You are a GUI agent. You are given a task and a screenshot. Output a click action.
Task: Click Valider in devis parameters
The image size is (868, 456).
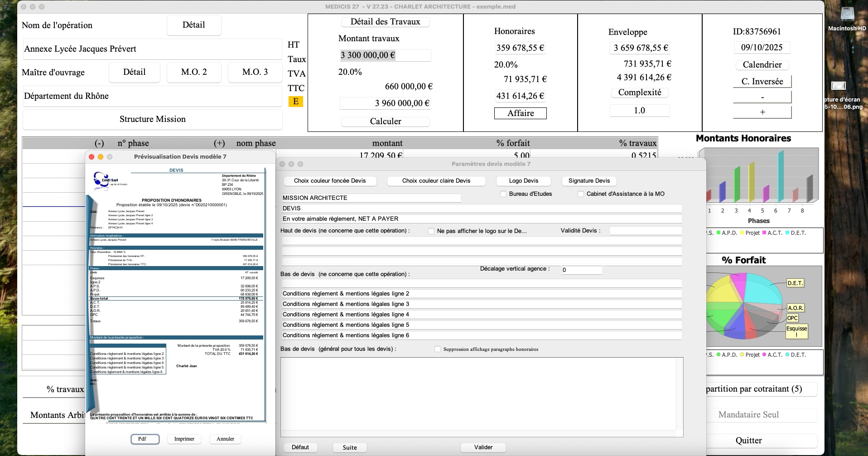pos(483,447)
